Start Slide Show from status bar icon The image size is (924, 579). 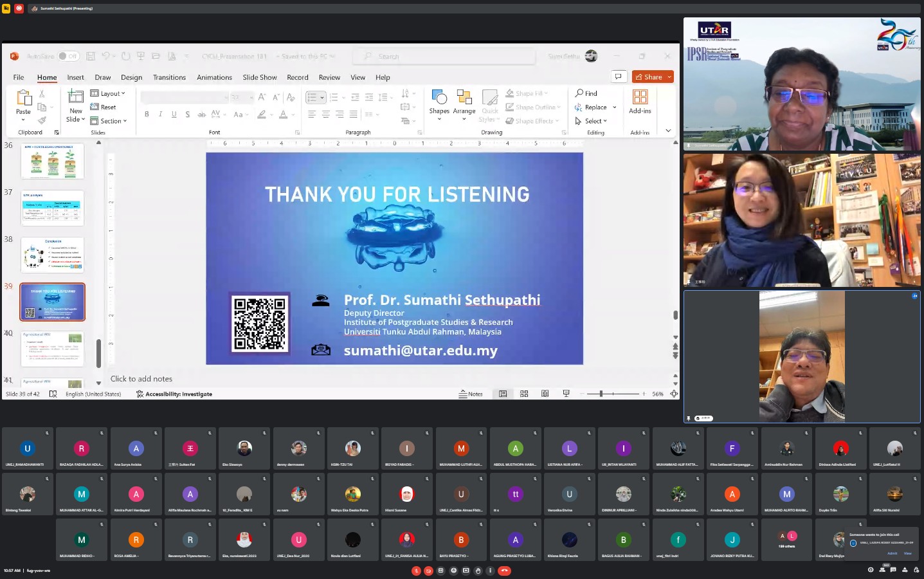(x=566, y=394)
